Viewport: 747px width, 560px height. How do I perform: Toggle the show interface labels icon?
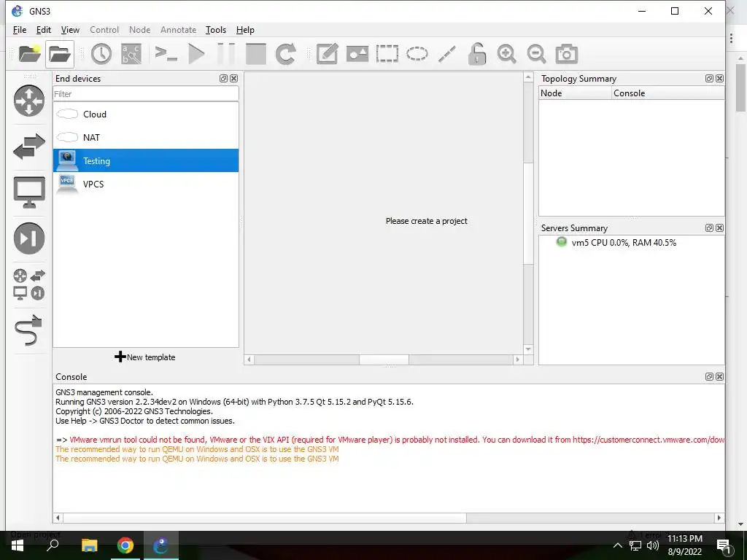[x=131, y=54]
